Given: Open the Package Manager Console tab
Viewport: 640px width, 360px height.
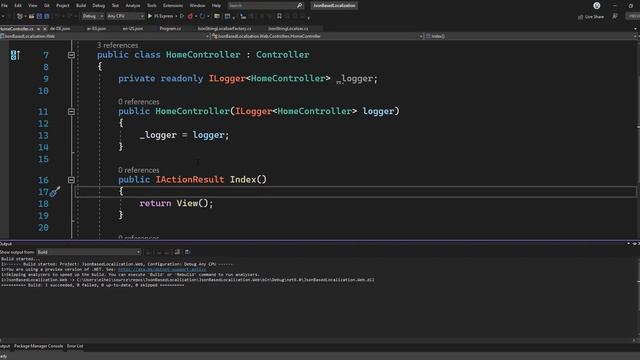Looking at the screenshot, I should [x=38, y=346].
